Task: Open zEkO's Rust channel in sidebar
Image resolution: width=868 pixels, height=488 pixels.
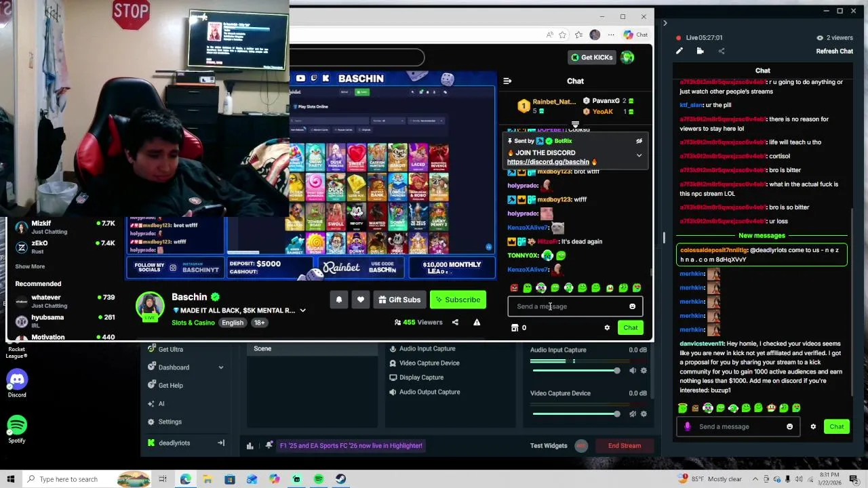Action: [64, 247]
